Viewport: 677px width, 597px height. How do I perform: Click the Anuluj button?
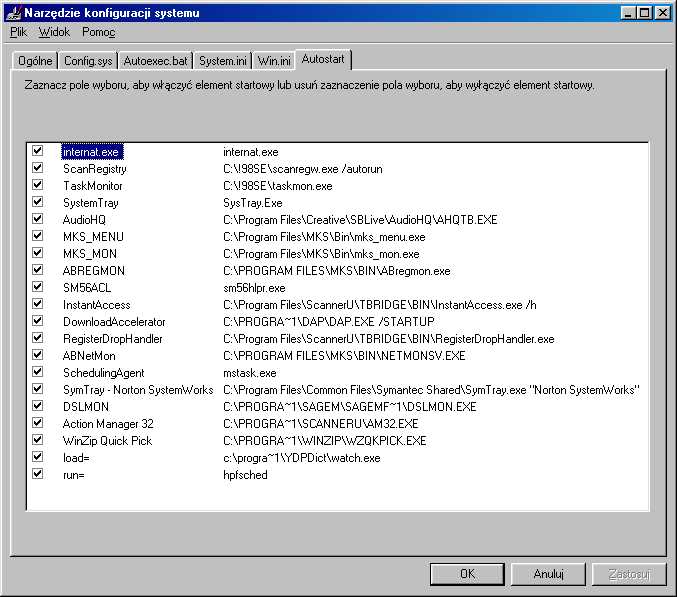pyautogui.click(x=548, y=574)
